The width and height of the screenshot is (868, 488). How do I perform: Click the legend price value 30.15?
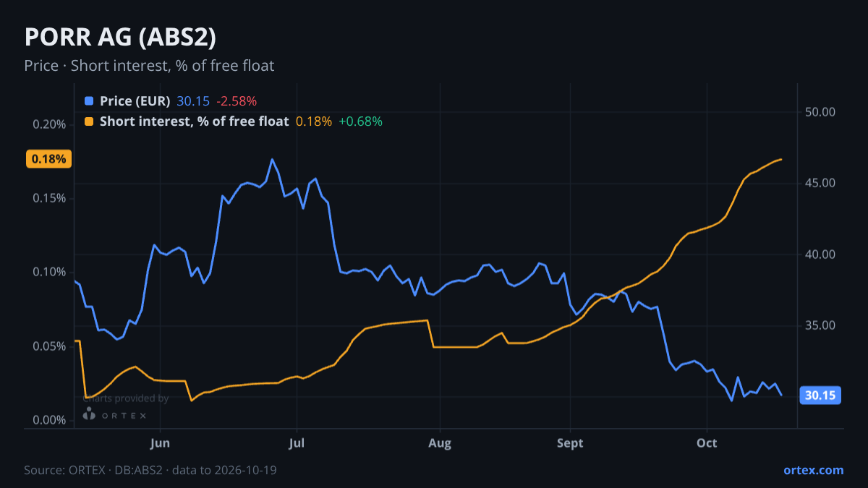193,100
